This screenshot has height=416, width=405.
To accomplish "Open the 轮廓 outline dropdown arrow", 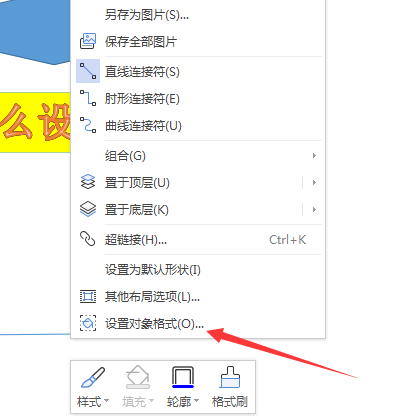I will (x=196, y=400).
